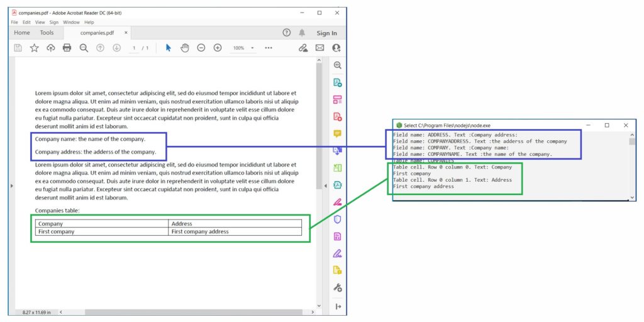The image size is (644, 322).
Task: Expand the left navigation pane arrow
Action: pyautogui.click(x=11, y=186)
